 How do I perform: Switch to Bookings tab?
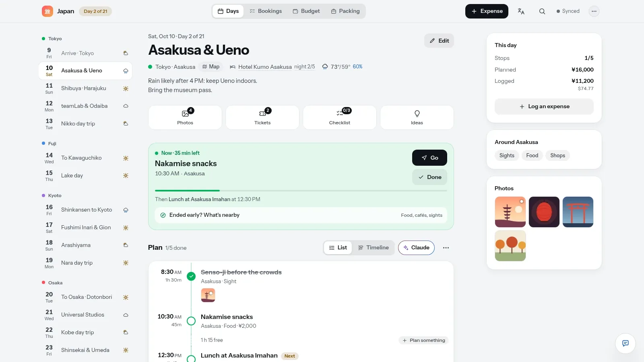pyautogui.click(x=266, y=11)
